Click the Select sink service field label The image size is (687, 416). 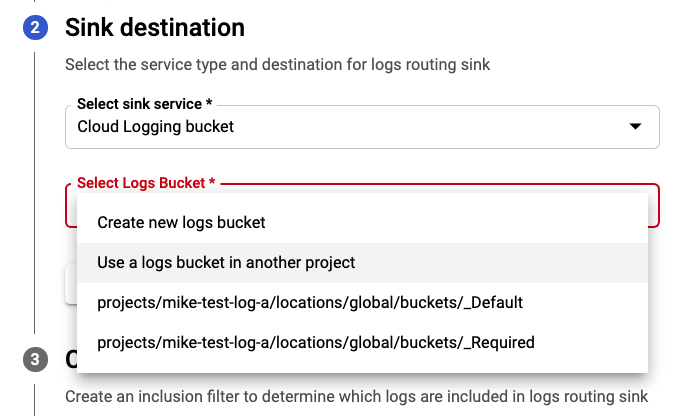tap(145, 104)
